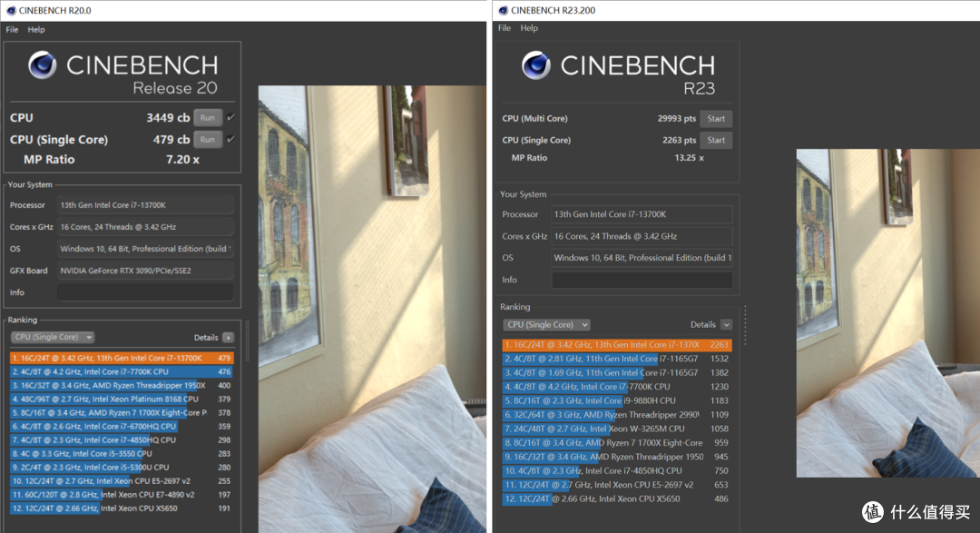
Task: Toggle the R20 CPU test checkbox
Action: pos(230,118)
